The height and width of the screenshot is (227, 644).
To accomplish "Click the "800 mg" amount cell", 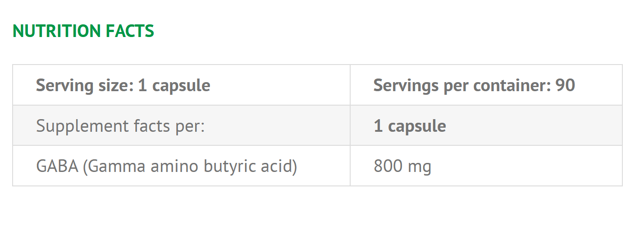I will tap(402, 167).
